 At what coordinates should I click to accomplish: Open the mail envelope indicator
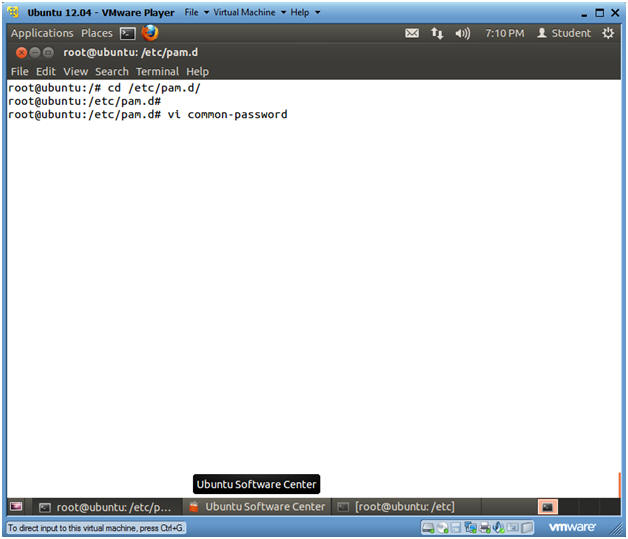[412, 33]
